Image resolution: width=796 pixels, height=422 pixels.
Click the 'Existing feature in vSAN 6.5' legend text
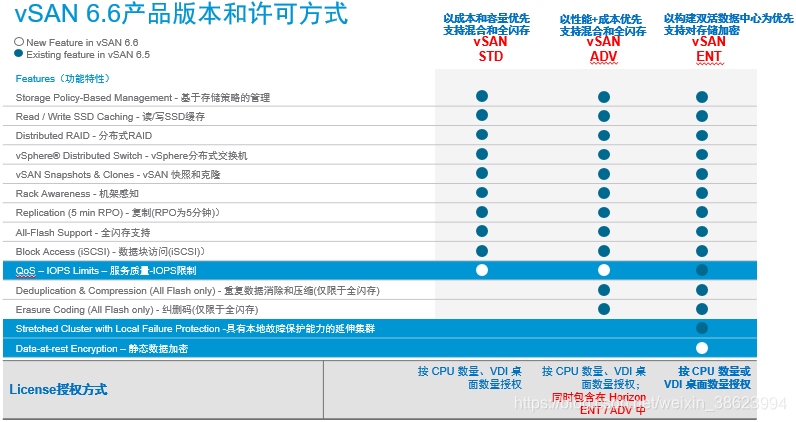tap(88, 54)
